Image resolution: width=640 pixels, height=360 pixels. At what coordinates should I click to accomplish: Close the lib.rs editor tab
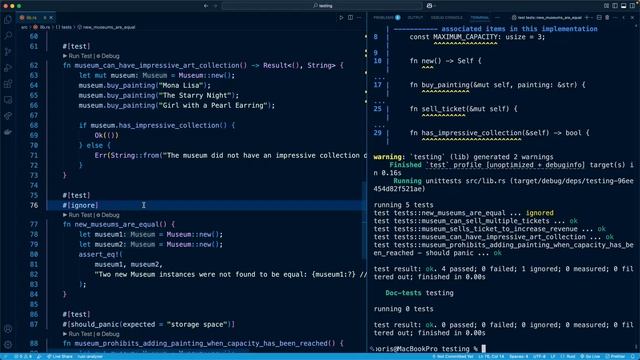pyautogui.click(x=51, y=18)
